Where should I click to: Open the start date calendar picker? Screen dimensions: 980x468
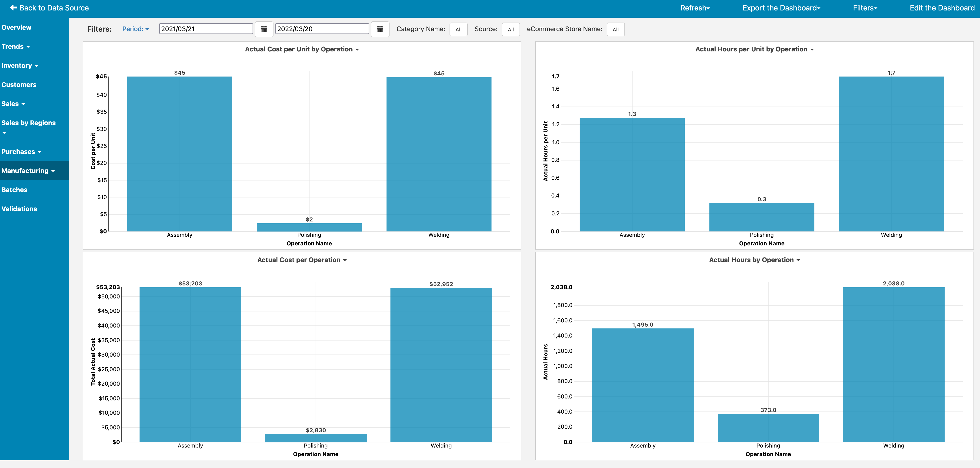coord(264,29)
